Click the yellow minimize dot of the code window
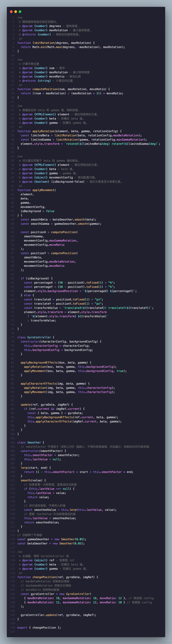The height and width of the screenshot is (644, 172). coord(16,12)
